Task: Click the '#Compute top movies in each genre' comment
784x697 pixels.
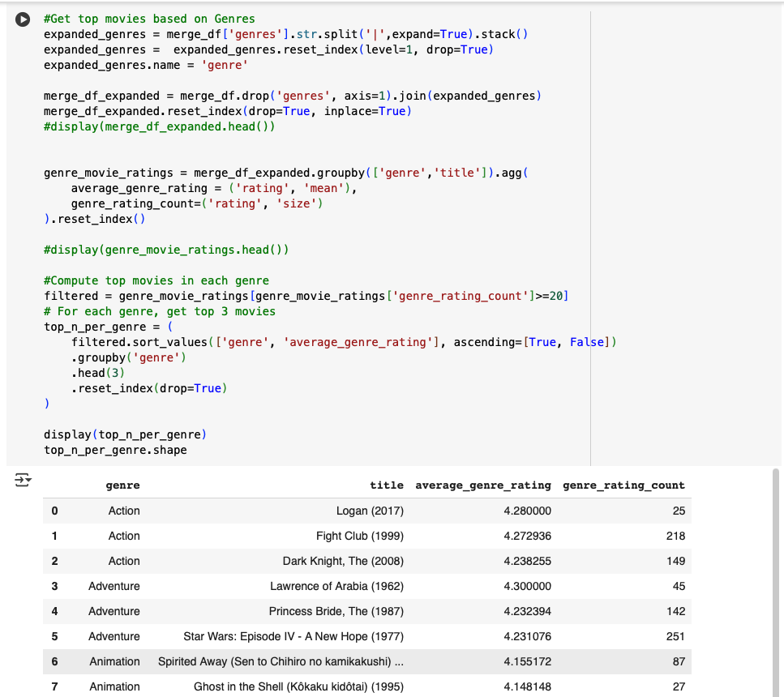Action: tap(156, 280)
